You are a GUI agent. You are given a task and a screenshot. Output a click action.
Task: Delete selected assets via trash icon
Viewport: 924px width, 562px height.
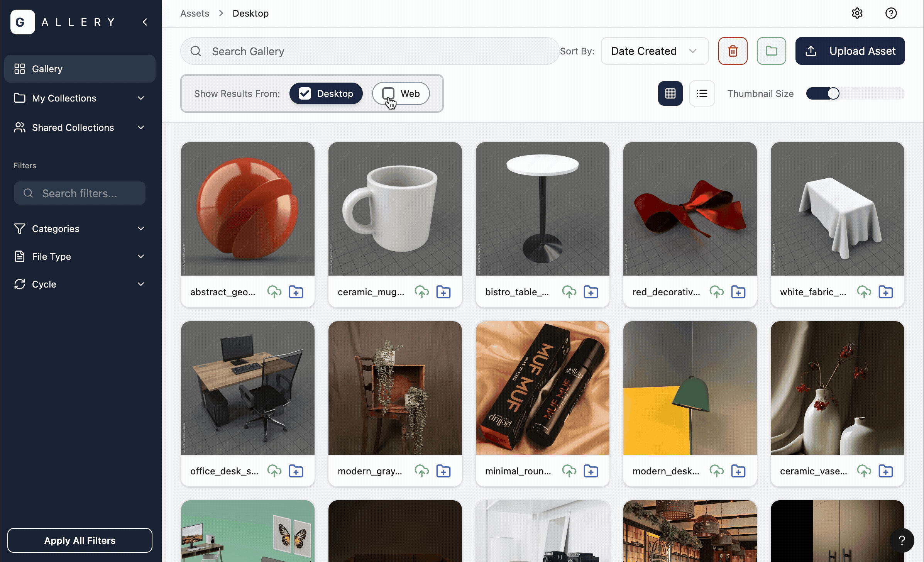[733, 51]
